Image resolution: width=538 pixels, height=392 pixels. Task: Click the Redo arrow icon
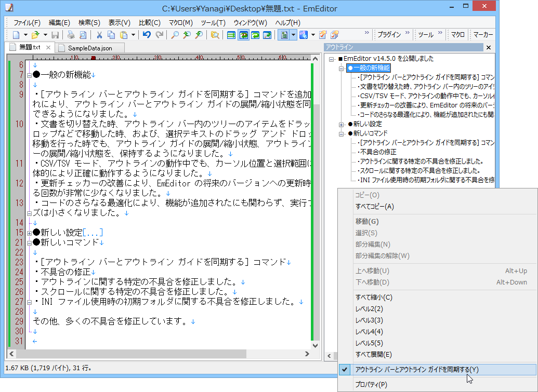coord(159,35)
